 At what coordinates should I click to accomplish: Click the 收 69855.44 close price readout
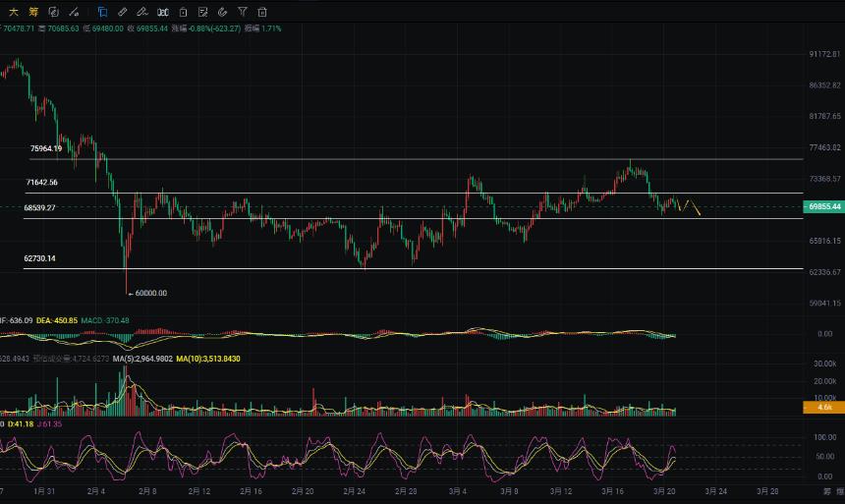(147, 28)
